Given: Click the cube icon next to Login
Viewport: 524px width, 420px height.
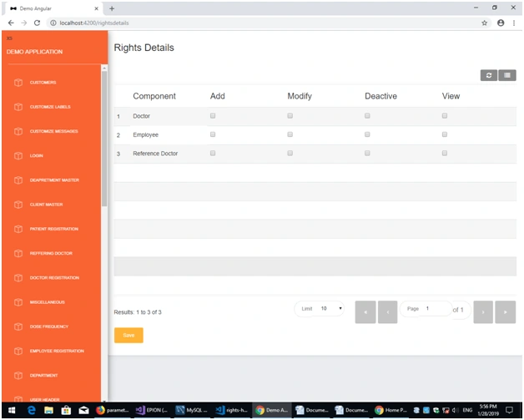Looking at the screenshot, I should (x=18, y=155).
